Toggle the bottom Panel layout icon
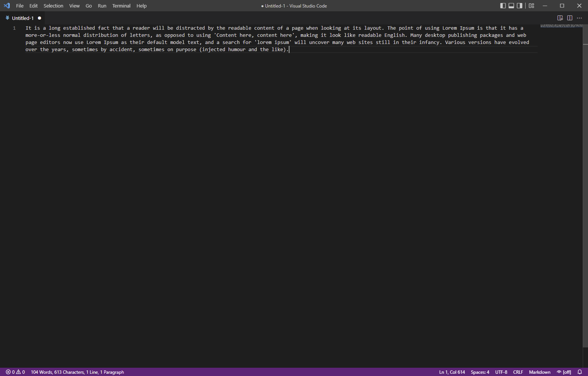 point(511,6)
